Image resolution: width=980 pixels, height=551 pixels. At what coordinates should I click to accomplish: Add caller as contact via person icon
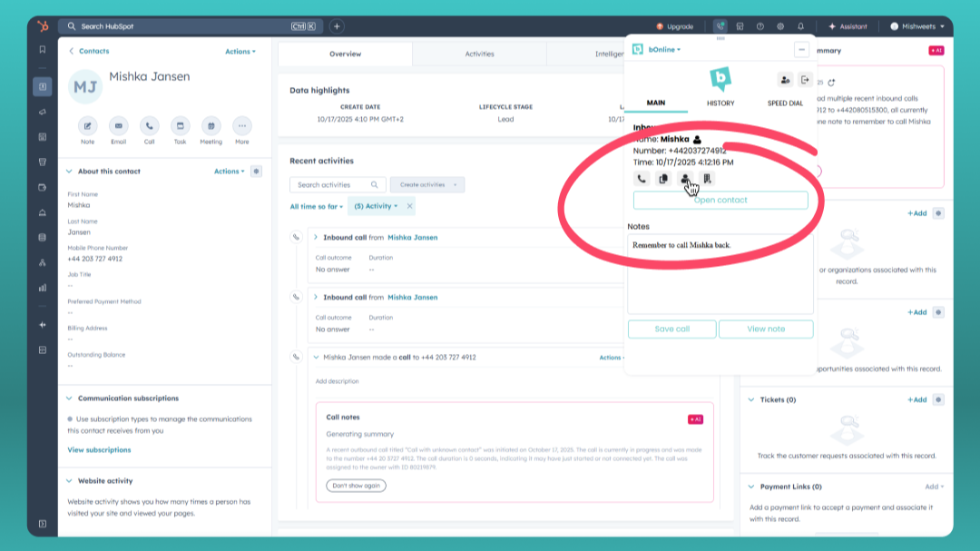click(684, 179)
